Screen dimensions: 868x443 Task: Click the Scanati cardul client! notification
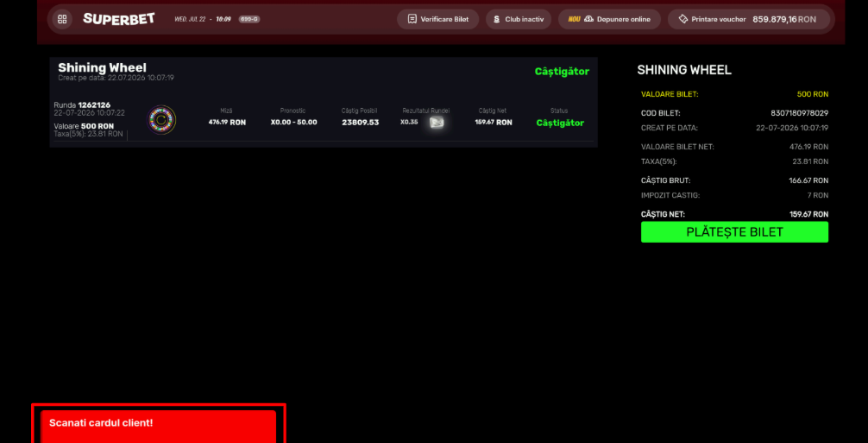pyautogui.click(x=158, y=427)
